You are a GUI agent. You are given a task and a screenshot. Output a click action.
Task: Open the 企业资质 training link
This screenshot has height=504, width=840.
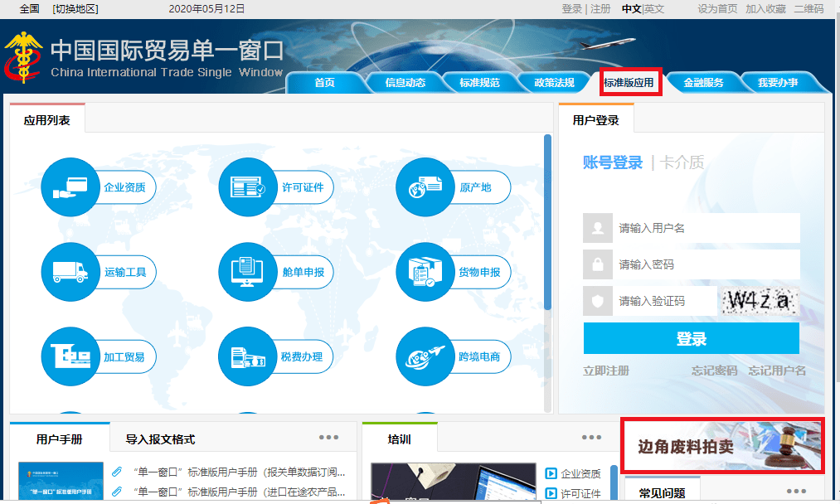[x=580, y=473]
